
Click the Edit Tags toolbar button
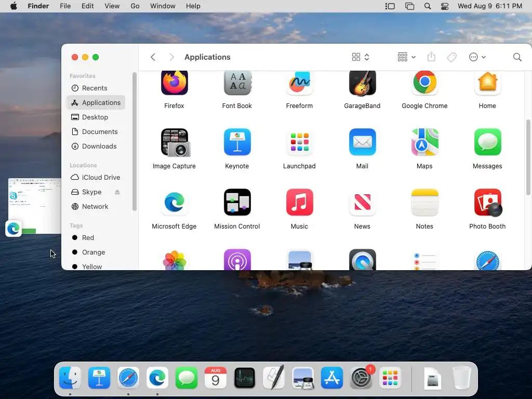(x=451, y=57)
